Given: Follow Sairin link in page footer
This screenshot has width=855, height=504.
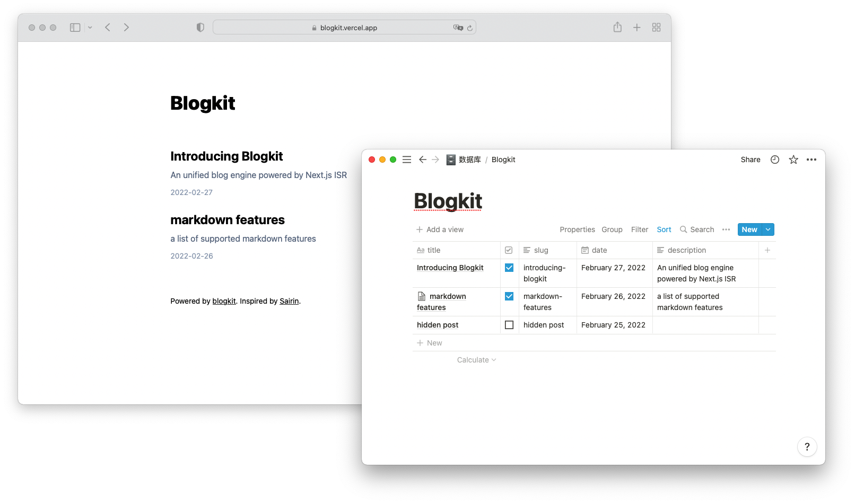Looking at the screenshot, I should coord(289,301).
